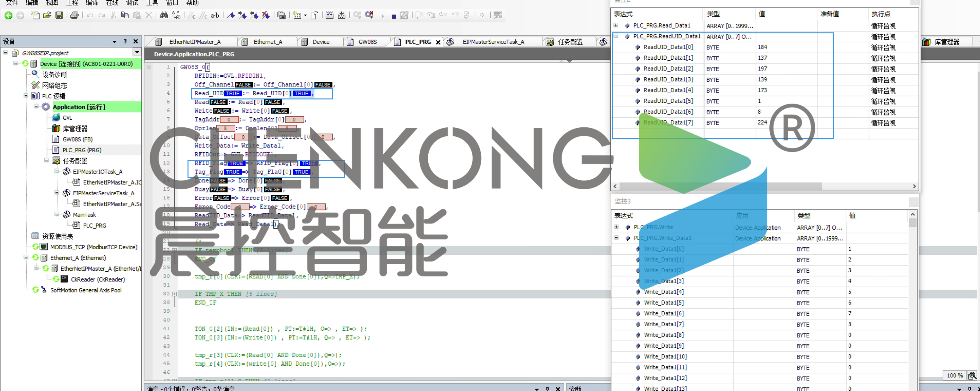Collapse the MainTask node

point(57,214)
